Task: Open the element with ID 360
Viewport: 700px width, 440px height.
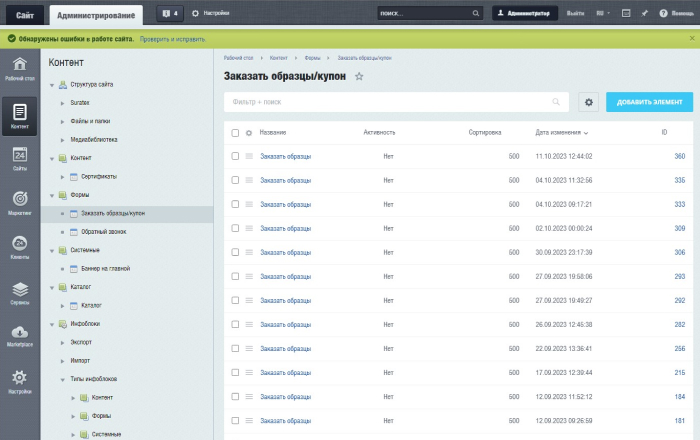Action: 679,156
